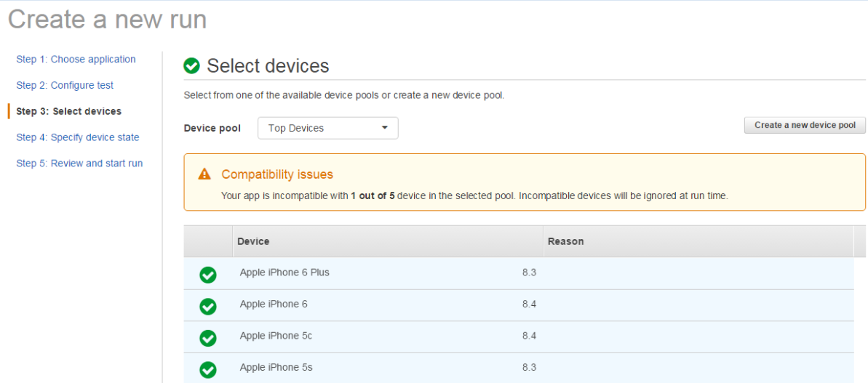Screen dimensions: 868x383
Task: Click the dropdown arrow in Device pool selector
Action: point(385,128)
